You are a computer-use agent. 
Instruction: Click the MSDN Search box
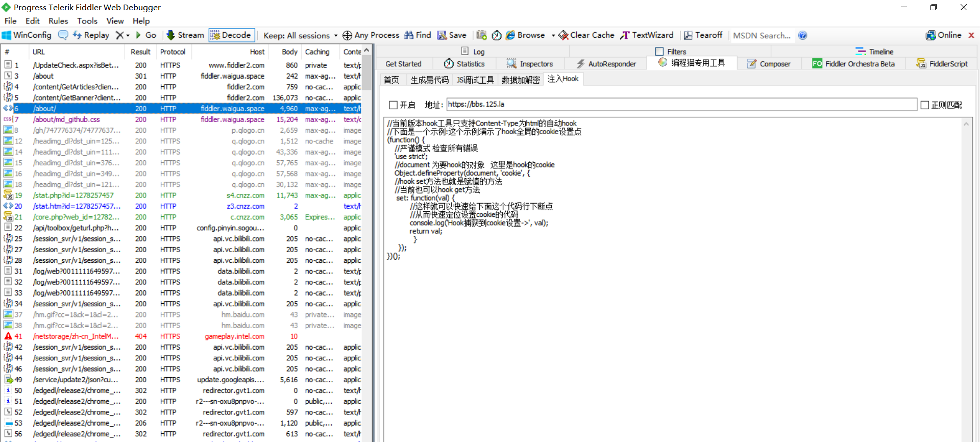[762, 35]
